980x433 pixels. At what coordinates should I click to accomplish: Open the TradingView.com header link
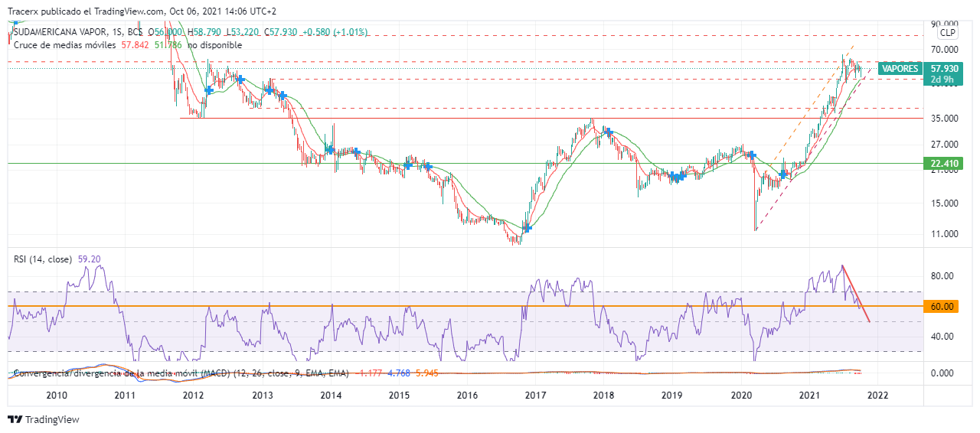click(133, 11)
